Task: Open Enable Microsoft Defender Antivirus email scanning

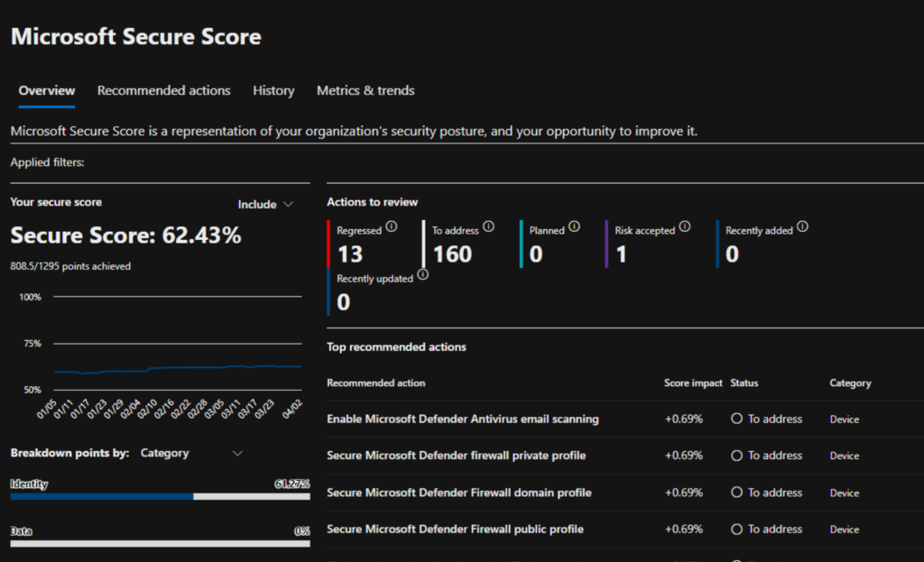Action: coord(463,419)
